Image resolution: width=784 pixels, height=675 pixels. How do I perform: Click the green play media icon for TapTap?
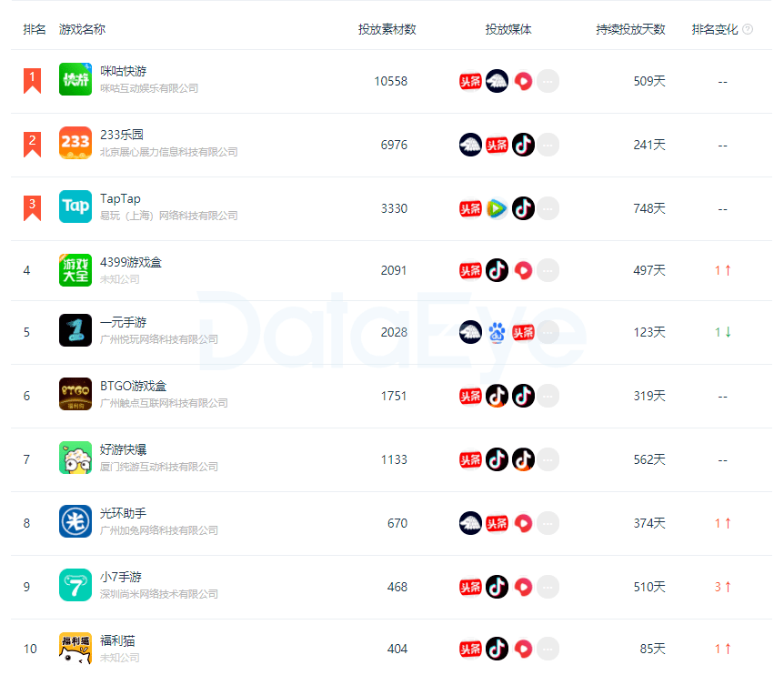(497, 208)
